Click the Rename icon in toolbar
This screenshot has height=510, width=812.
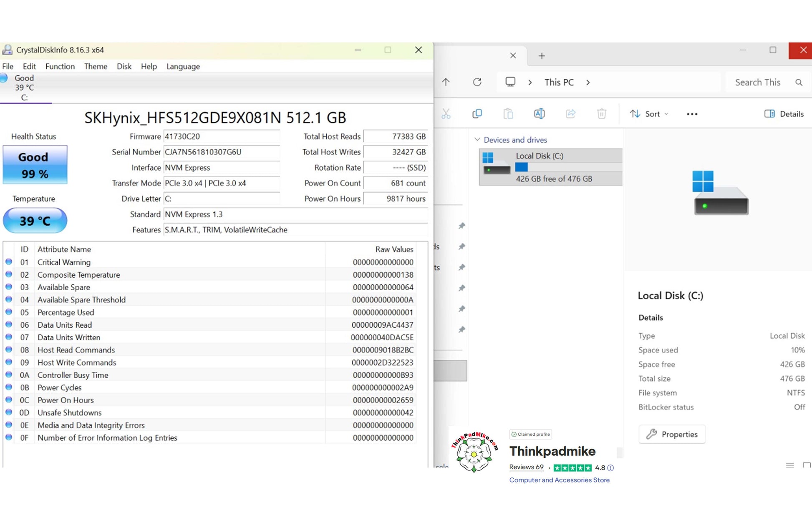[539, 114]
